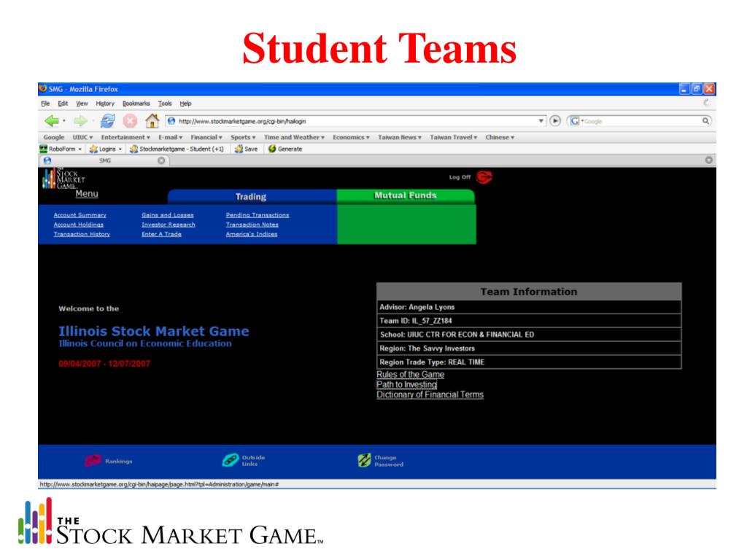
Task: Expand the Taiwan Travel bookmarks folder
Action: [x=454, y=137]
